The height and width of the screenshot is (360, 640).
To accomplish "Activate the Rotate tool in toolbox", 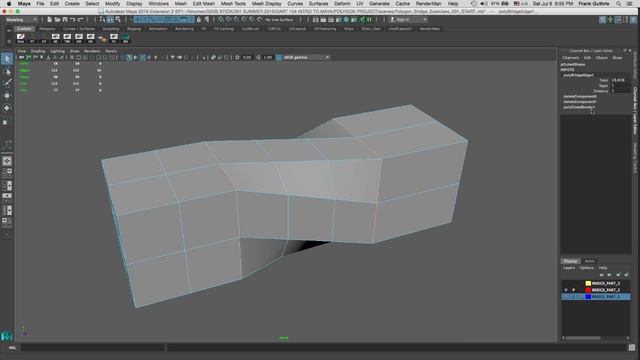I will pyautogui.click(x=7, y=108).
